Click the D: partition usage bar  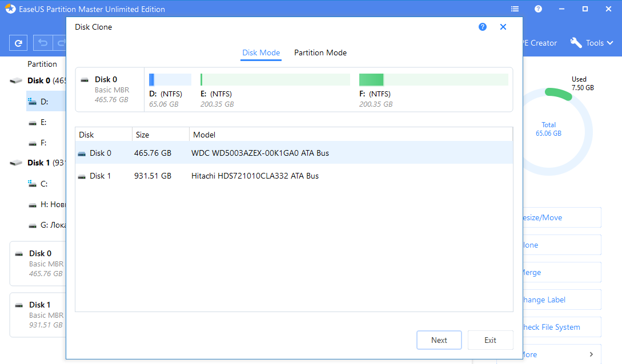(170, 80)
